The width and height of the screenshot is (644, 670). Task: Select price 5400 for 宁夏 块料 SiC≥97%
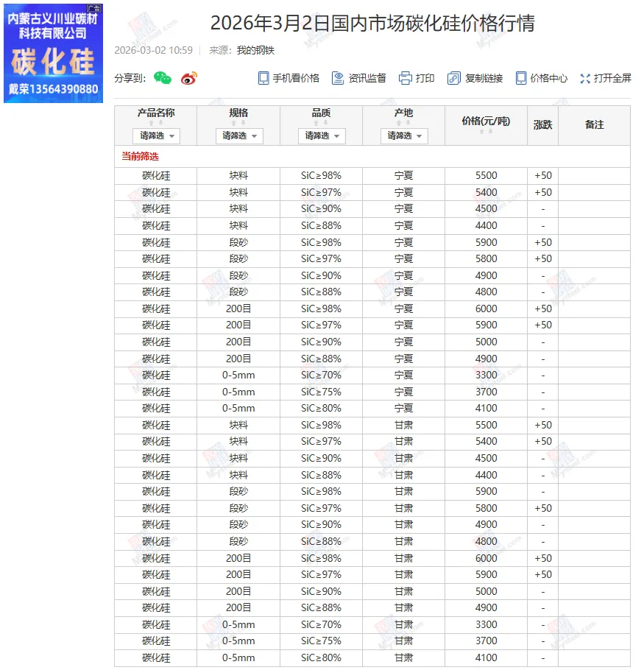click(x=486, y=192)
